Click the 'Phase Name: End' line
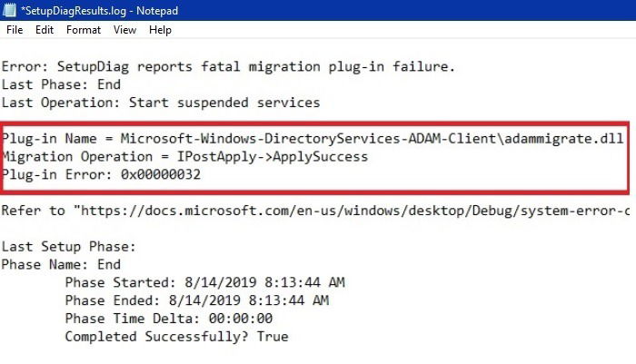 coord(60,265)
